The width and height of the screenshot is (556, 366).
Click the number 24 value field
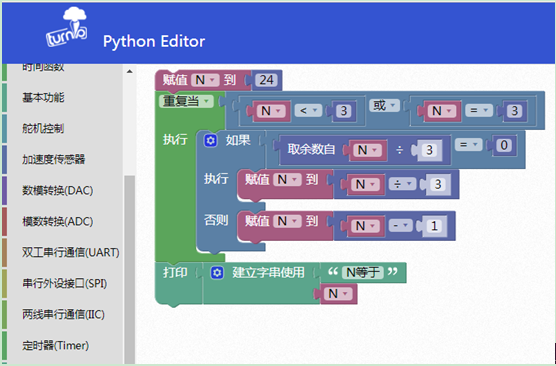tap(266, 80)
